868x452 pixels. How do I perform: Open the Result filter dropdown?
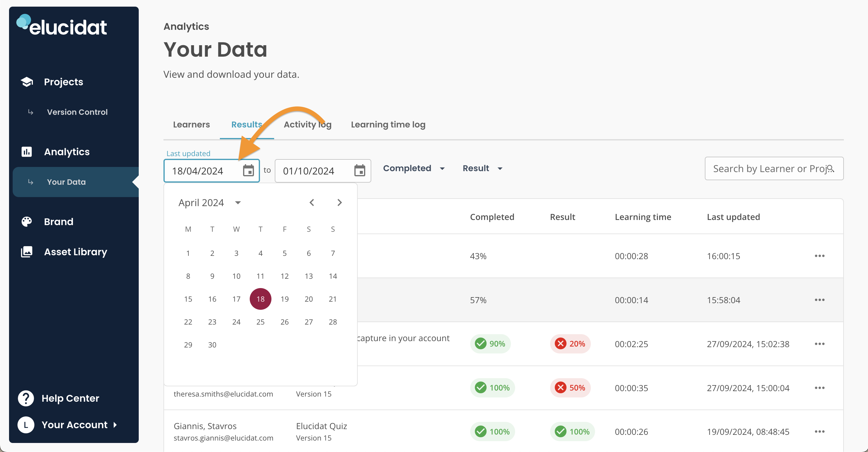[x=482, y=168]
